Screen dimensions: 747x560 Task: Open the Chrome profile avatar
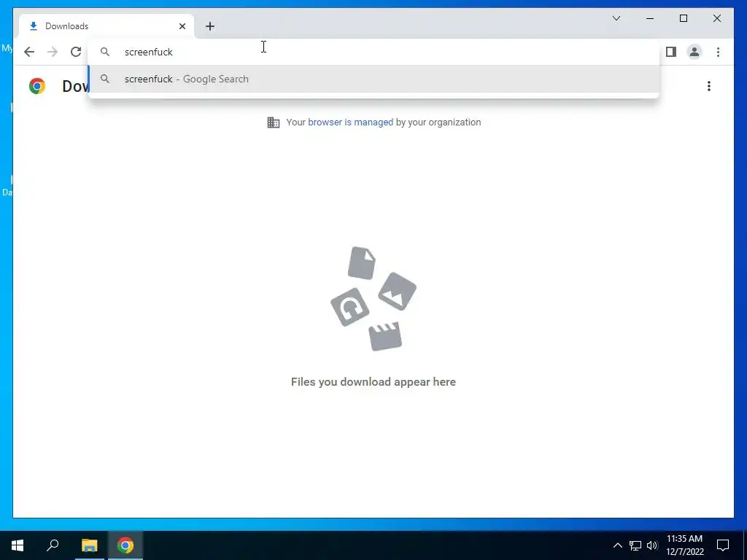tap(694, 52)
